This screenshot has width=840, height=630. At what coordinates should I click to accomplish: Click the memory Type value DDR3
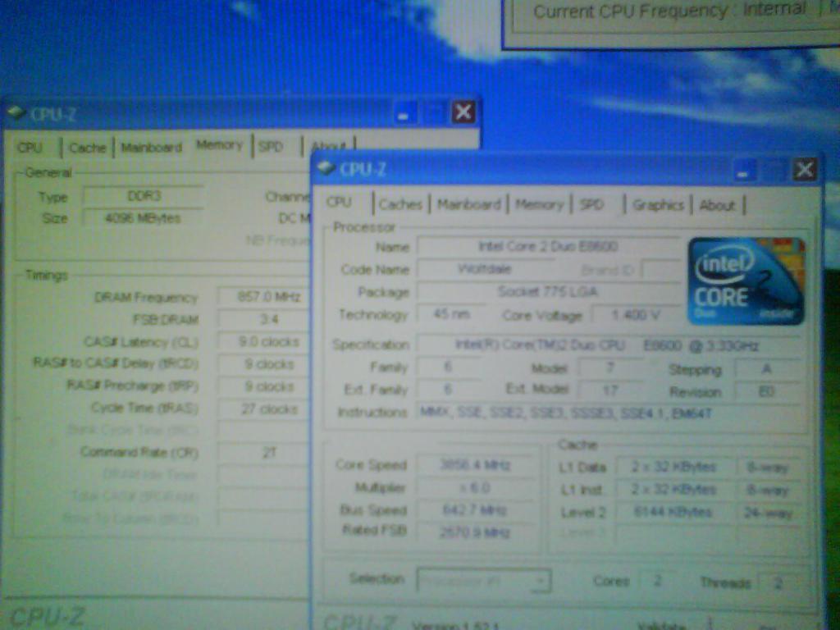[x=144, y=196]
